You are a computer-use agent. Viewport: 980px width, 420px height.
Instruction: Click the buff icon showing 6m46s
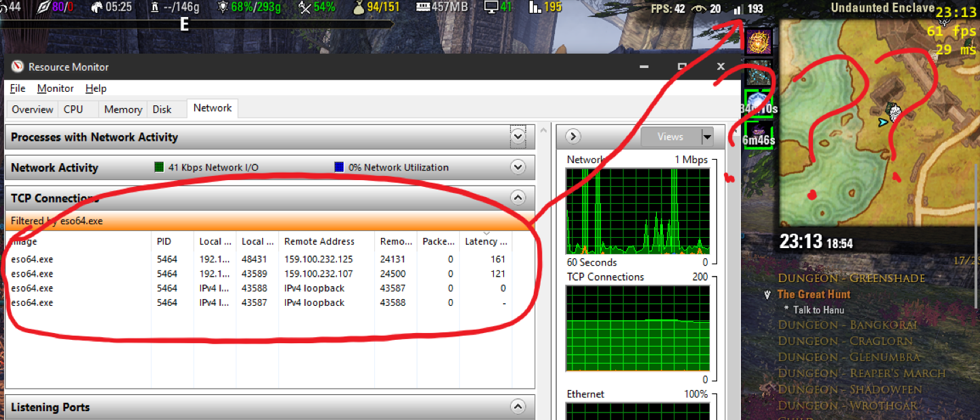[x=759, y=134]
